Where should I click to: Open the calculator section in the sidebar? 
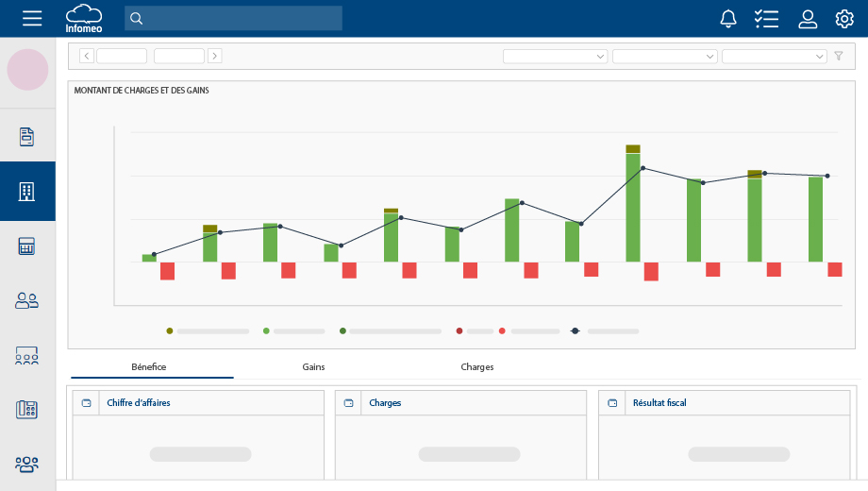click(27, 246)
